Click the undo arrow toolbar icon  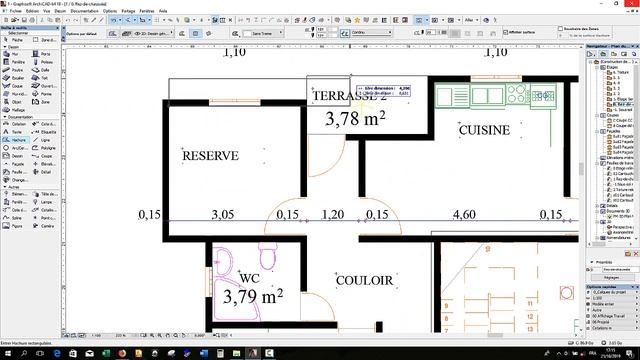click(x=68, y=20)
